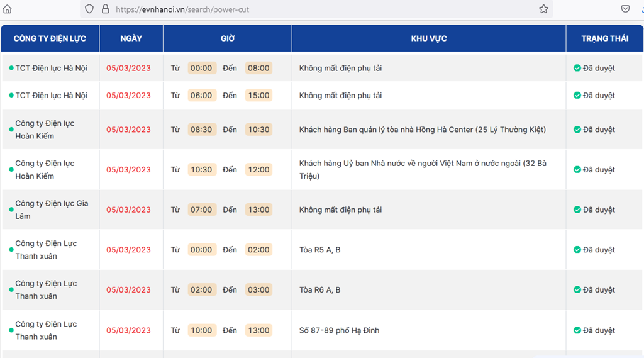The image size is (644, 358).
Task: Open the Pocket save icon
Action: click(625, 9)
